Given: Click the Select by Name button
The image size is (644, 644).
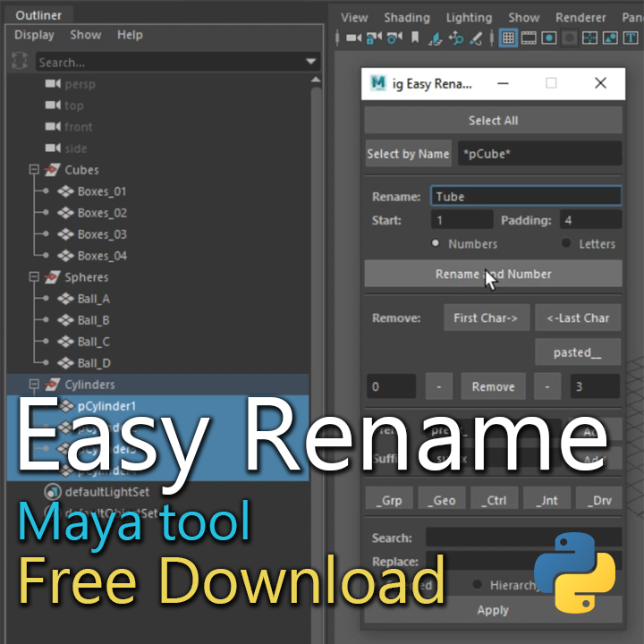Looking at the screenshot, I should tap(408, 154).
